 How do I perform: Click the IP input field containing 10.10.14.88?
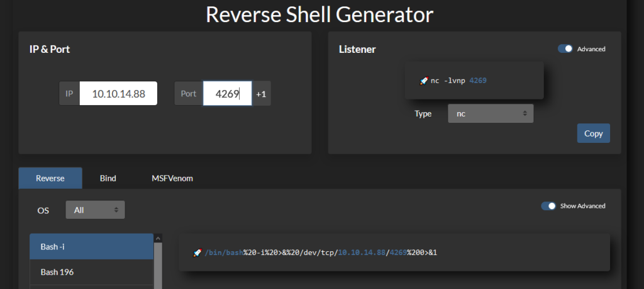click(x=118, y=94)
